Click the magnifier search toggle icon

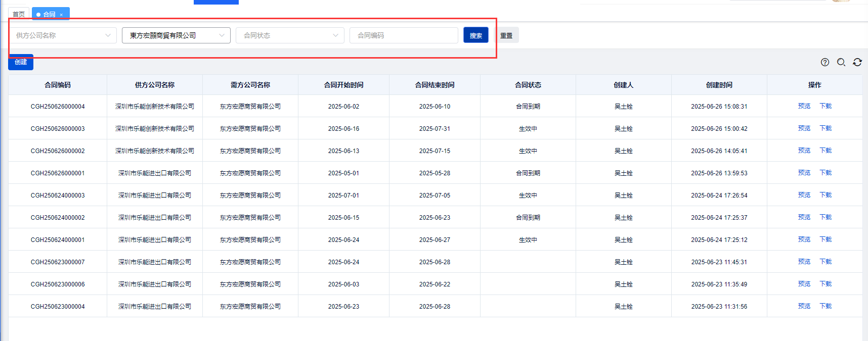pyautogui.click(x=841, y=62)
